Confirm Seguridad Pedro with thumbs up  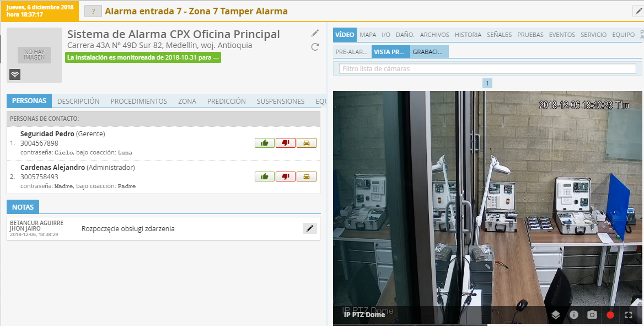pos(265,143)
